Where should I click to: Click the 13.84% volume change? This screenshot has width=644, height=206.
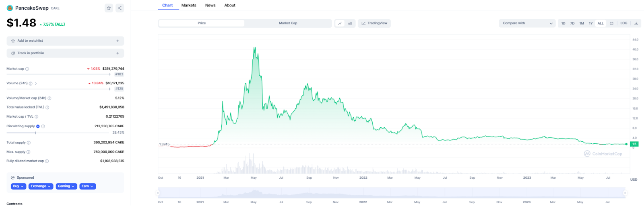click(96, 84)
